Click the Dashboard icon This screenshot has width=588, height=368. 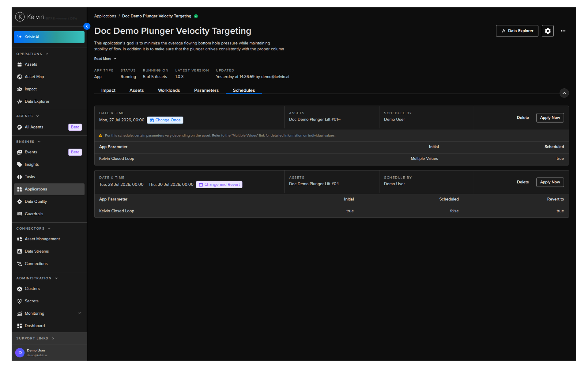click(x=20, y=326)
